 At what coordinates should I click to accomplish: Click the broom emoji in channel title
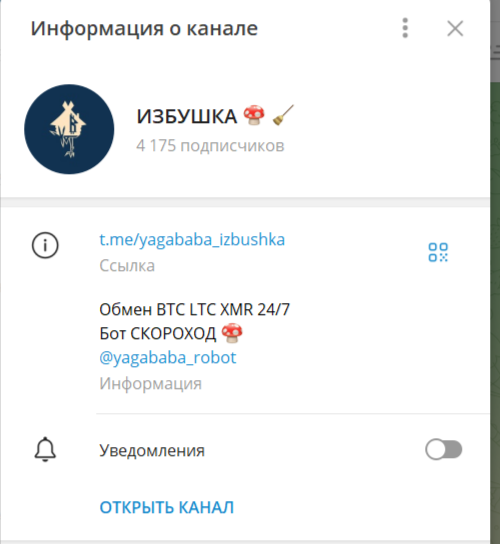(x=283, y=115)
